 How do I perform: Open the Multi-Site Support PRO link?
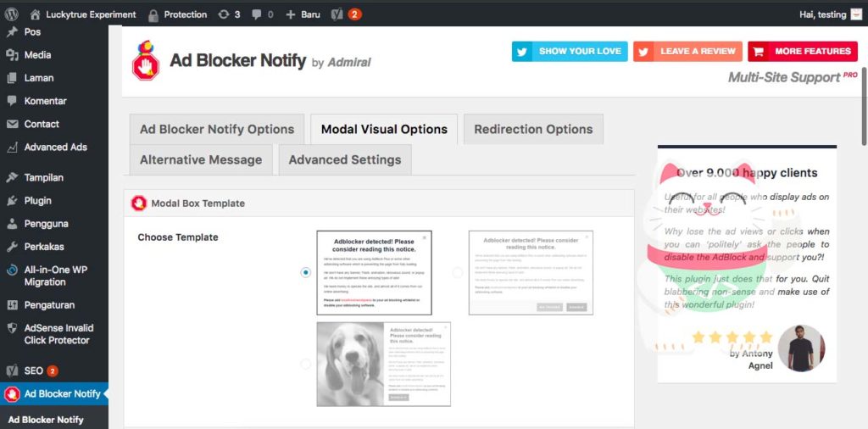click(x=793, y=77)
